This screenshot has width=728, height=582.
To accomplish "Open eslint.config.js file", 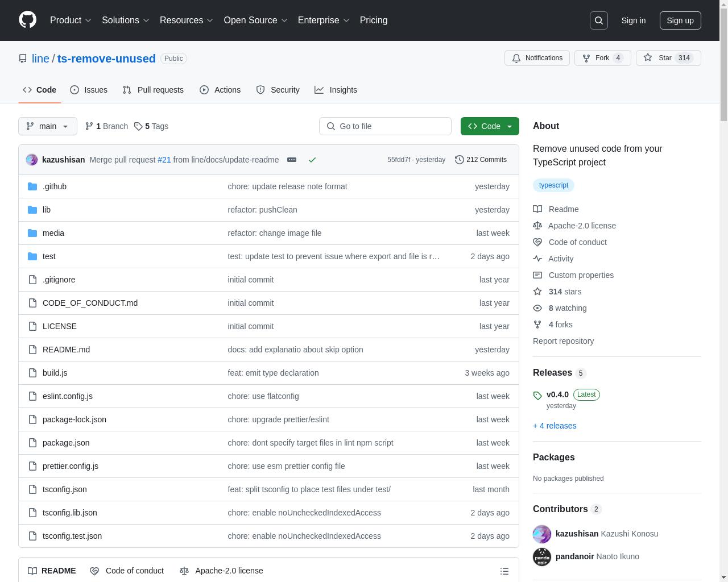I will point(67,396).
